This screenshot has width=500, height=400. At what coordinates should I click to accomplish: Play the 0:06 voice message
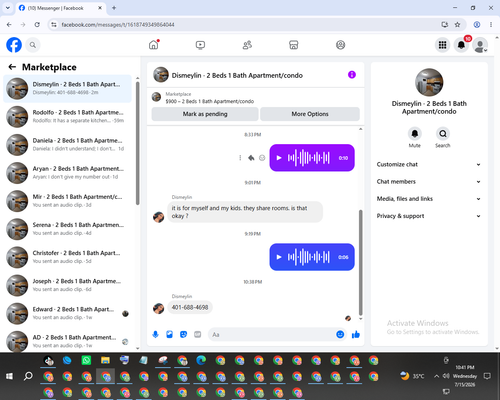(279, 257)
